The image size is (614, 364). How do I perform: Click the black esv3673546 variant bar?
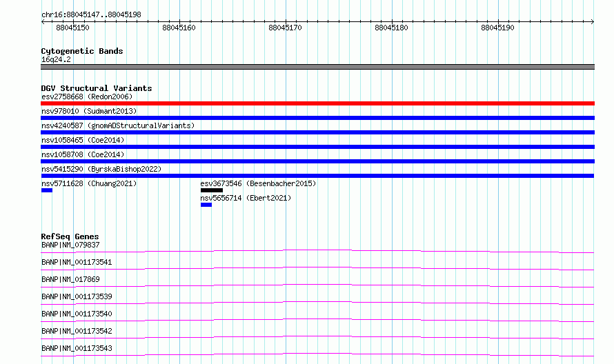tap(212, 190)
